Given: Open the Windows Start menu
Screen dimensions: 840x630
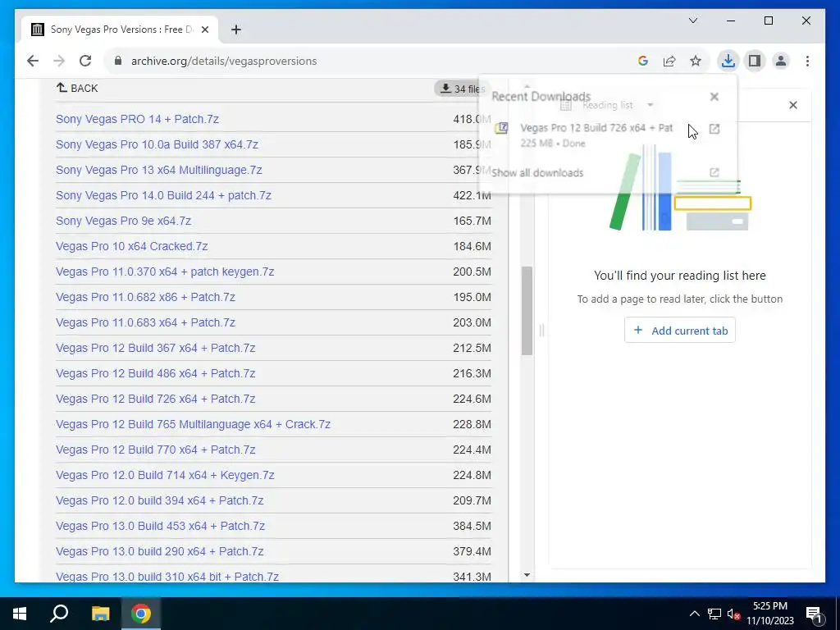Looking at the screenshot, I should coord(20,614).
